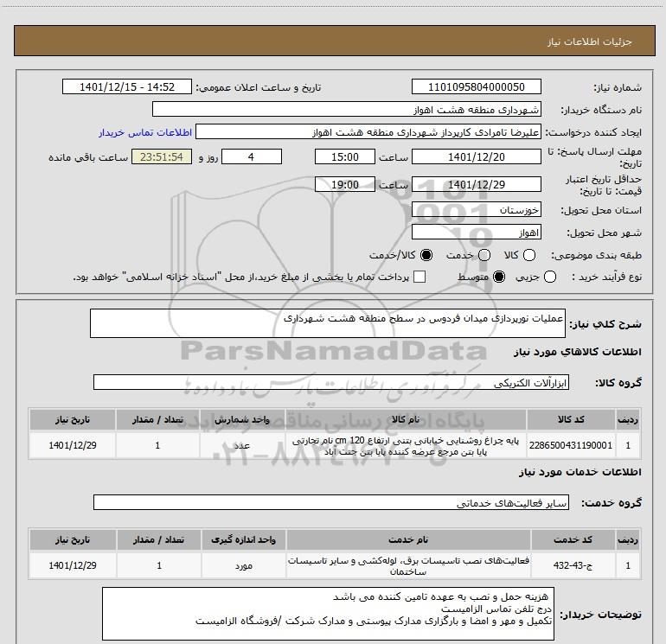
Task: Select the کالا radio button
Action: 529,255
